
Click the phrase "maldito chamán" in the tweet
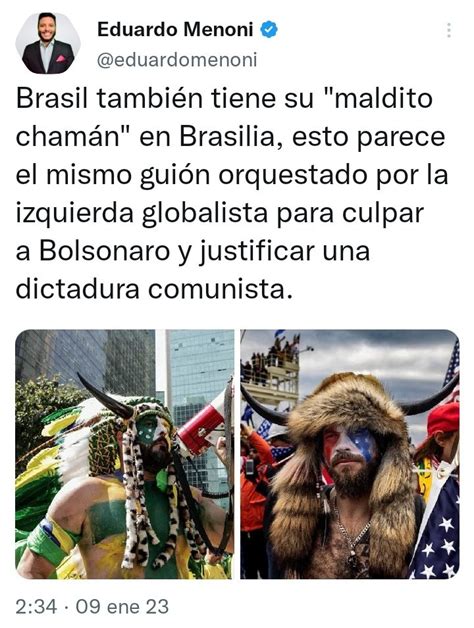click(224, 117)
